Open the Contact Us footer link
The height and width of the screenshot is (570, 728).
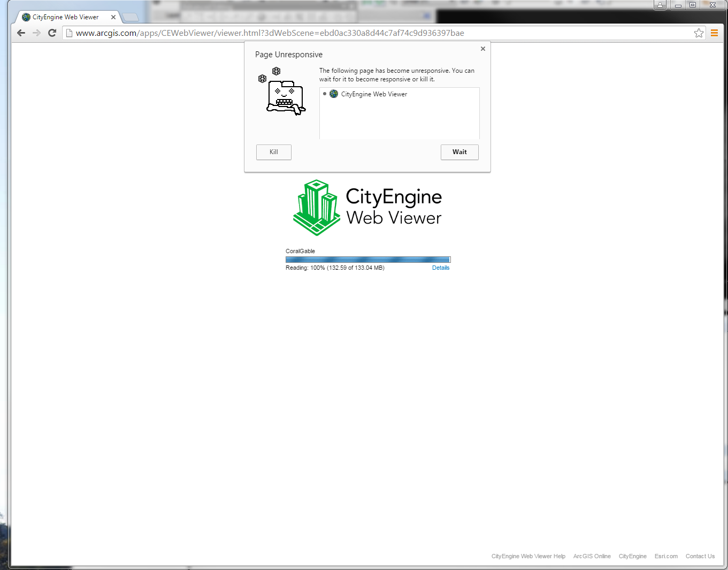[x=700, y=557]
